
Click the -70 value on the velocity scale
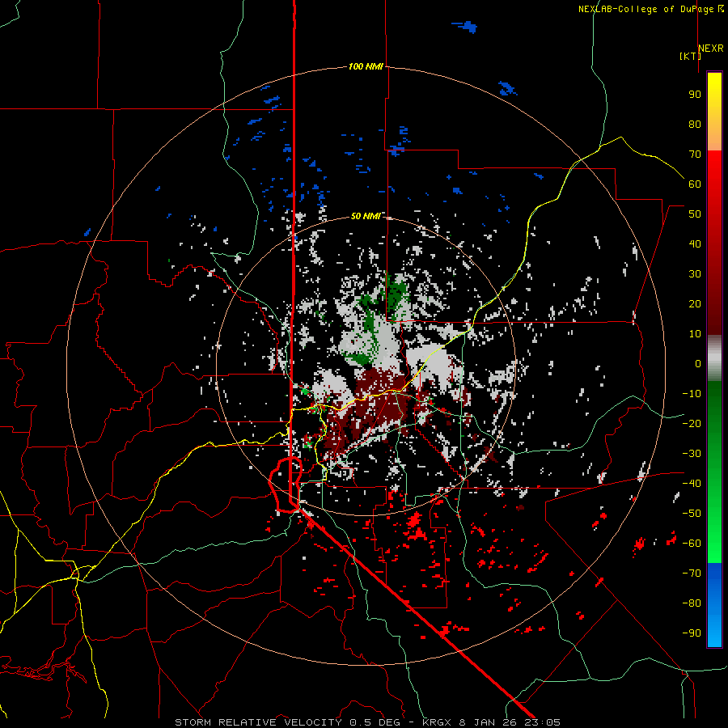[692, 574]
